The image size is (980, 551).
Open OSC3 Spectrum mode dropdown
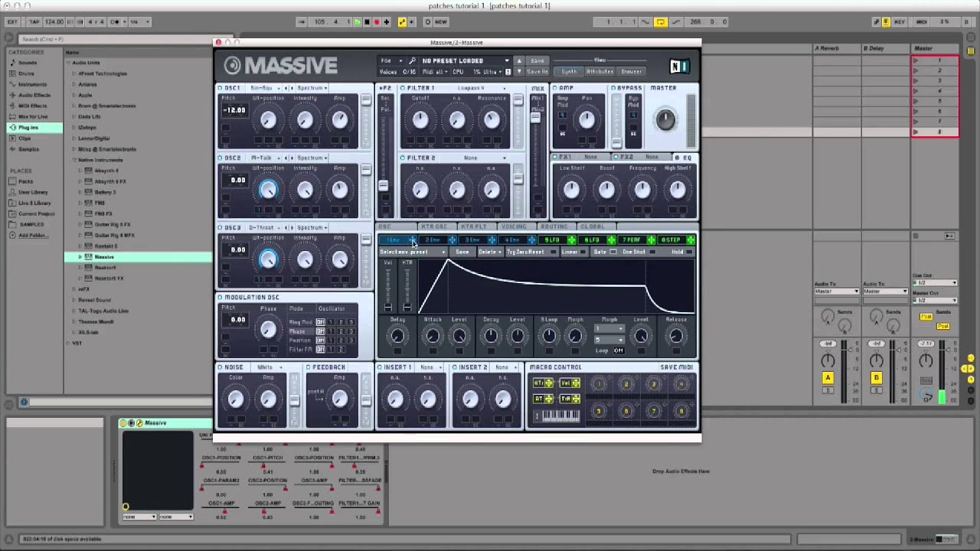tap(313, 227)
